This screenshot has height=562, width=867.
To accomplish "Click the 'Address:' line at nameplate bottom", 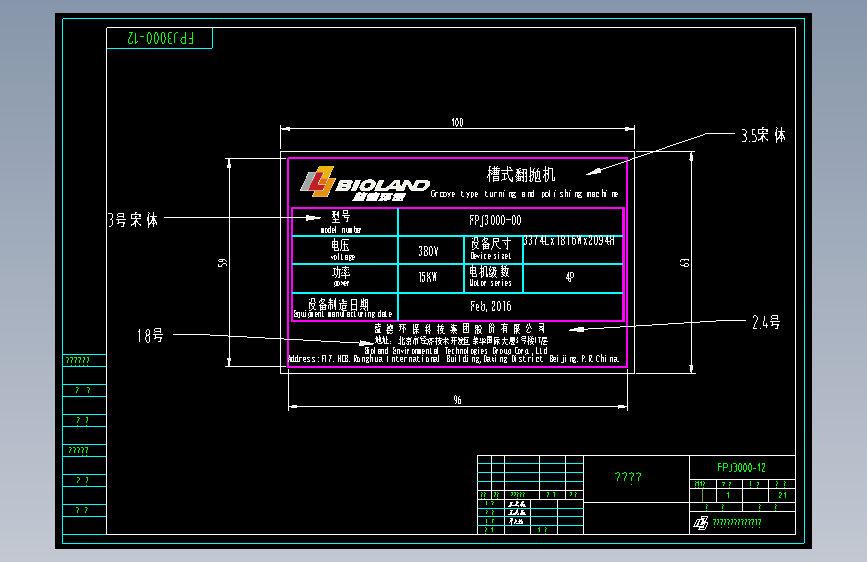I will [454, 359].
